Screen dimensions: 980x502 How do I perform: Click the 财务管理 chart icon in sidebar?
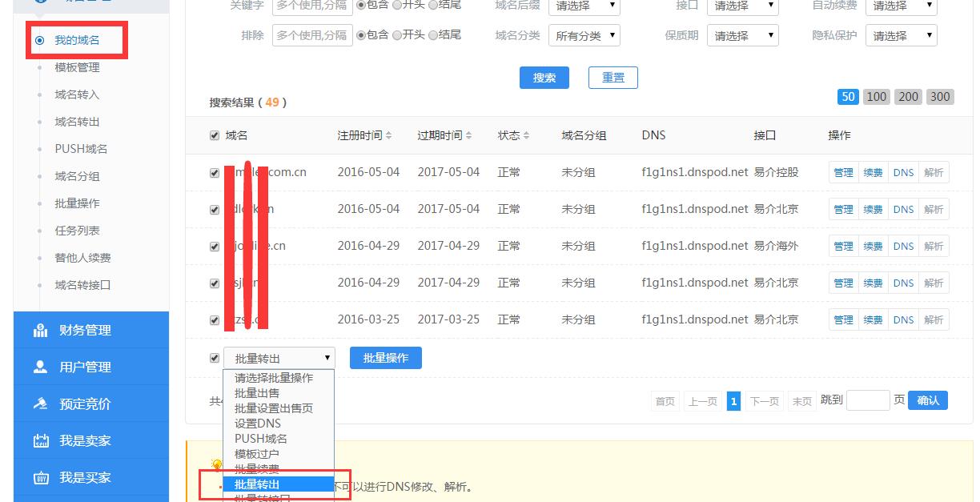(x=41, y=330)
